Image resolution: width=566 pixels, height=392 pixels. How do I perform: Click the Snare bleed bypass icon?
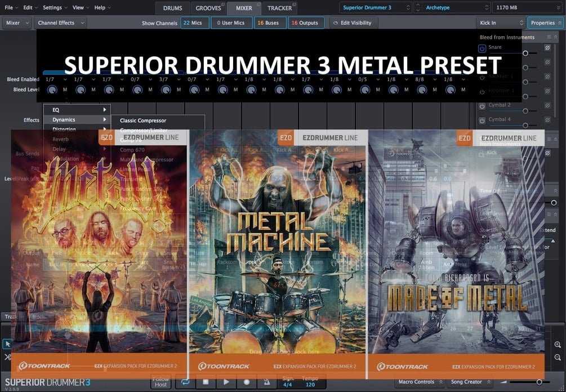point(547,48)
